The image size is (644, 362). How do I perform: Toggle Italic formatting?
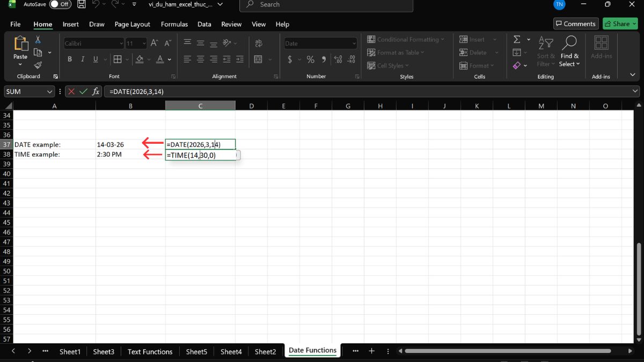point(83,60)
